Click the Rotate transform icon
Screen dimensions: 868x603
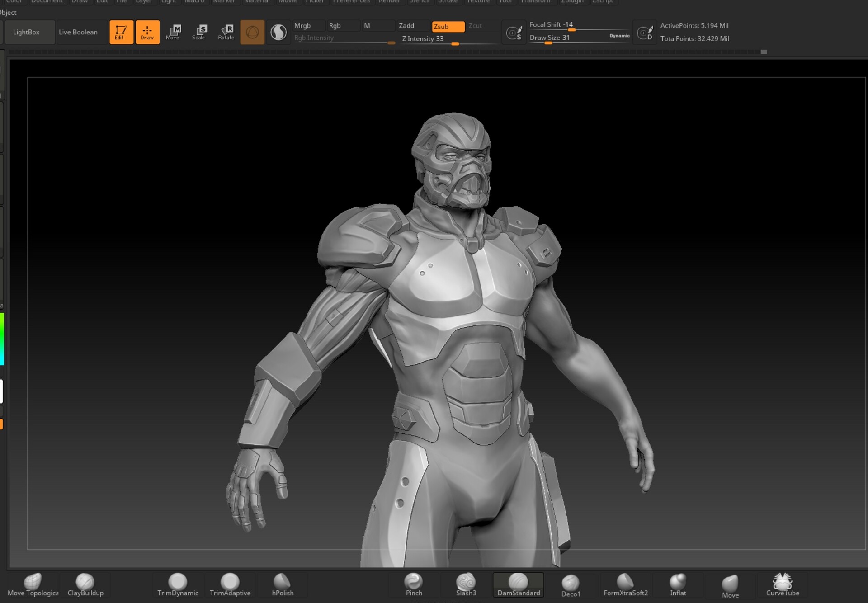tap(226, 32)
